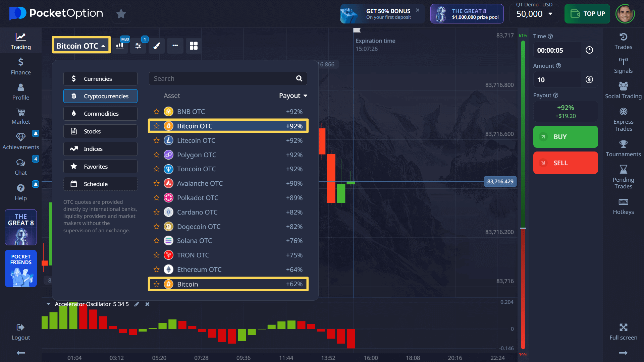Viewport: 644px width, 362px height.
Task: Open the indicators settings icon
Action: tap(138, 46)
